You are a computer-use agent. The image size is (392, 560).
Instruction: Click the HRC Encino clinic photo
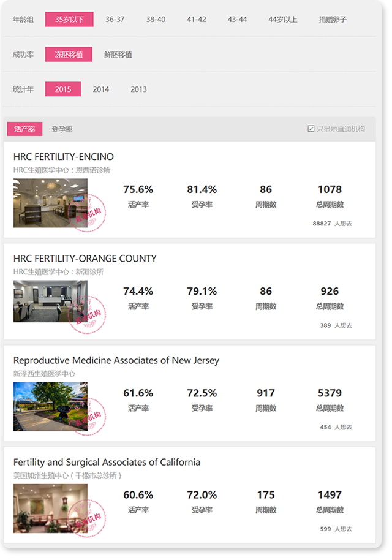50,203
